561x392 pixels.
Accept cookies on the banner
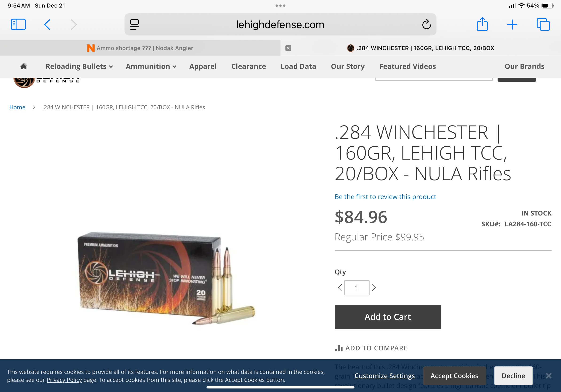pos(454,376)
